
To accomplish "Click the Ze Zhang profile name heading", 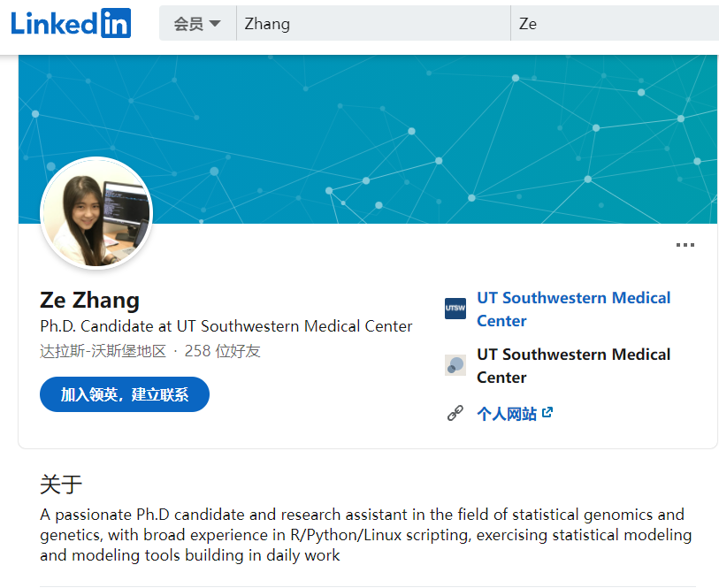I will point(90,300).
